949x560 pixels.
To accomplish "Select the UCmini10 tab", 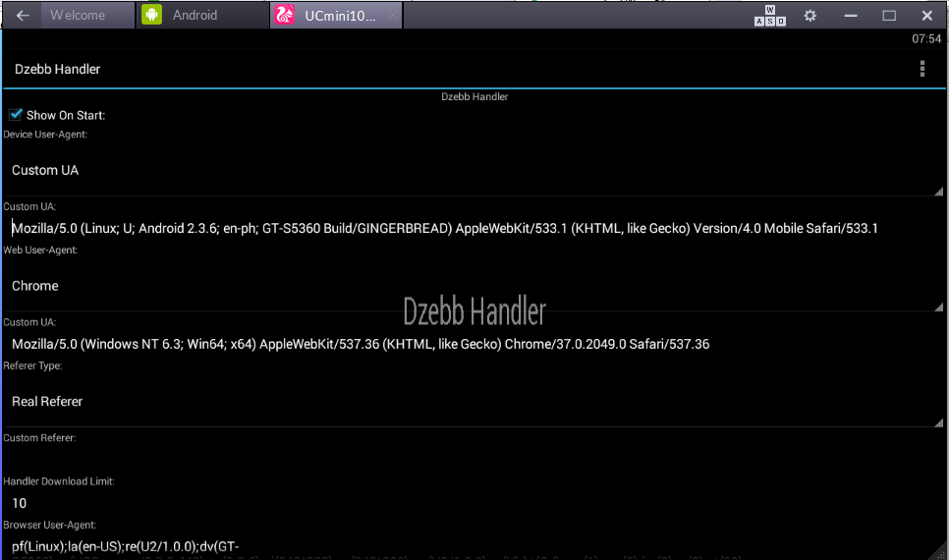I will pos(336,15).
